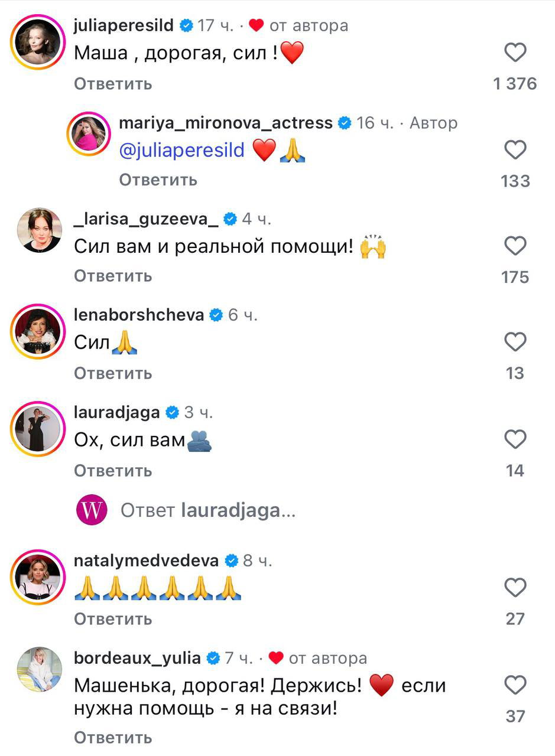Like lenaborshcheva's comment via heart icon
The width and height of the screenshot is (555, 756).
tap(515, 342)
